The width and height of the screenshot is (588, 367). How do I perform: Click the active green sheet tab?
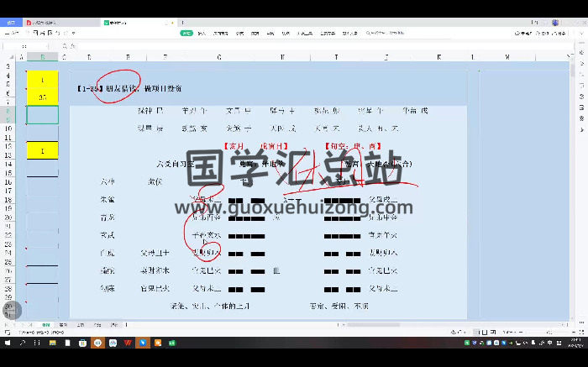[x=45, y=325]
